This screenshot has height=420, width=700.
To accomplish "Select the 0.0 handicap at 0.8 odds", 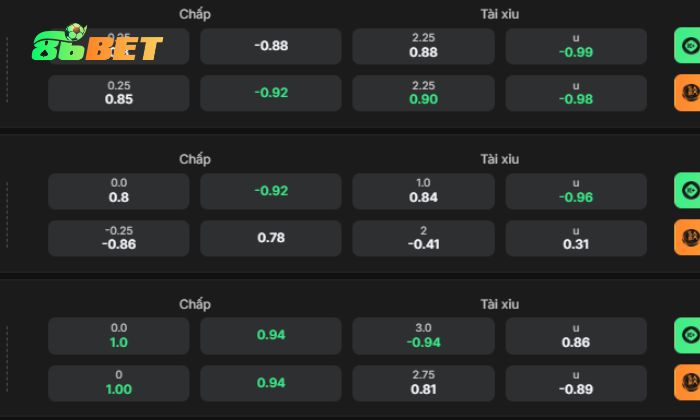I will 119,191.
